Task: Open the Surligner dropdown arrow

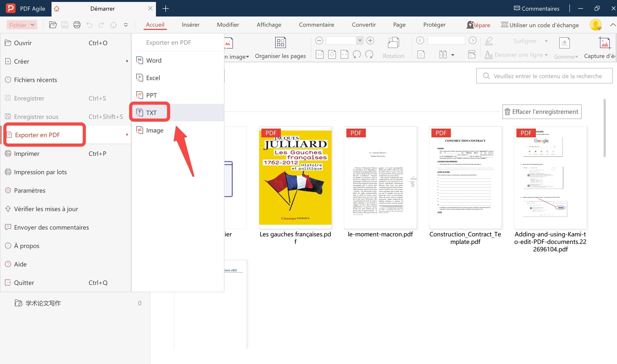Action: pos(546,41)
